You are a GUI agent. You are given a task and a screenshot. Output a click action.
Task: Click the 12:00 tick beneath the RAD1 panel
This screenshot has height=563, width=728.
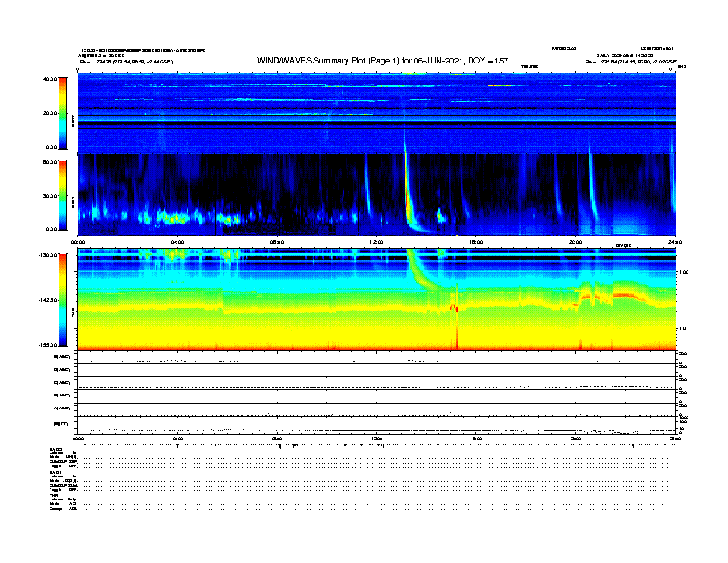tap(377, 242)
